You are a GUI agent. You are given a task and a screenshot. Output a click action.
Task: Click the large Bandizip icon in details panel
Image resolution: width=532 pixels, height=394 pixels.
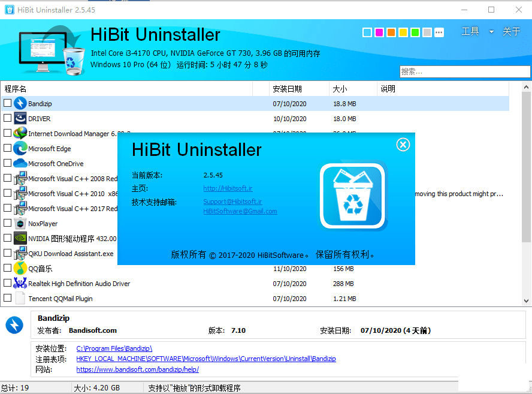coord(14,325)
